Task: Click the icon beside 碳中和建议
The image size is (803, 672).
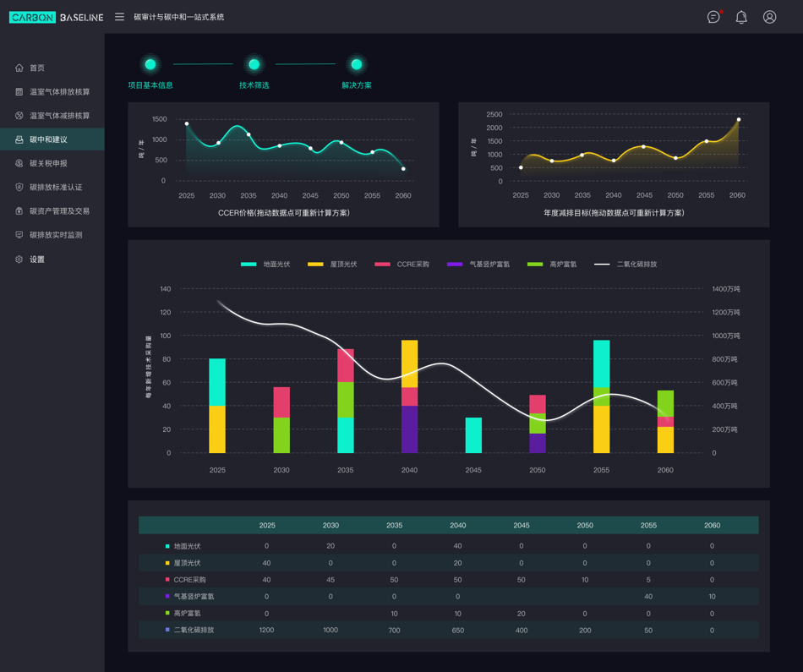Action: click(x=19, y=139)
